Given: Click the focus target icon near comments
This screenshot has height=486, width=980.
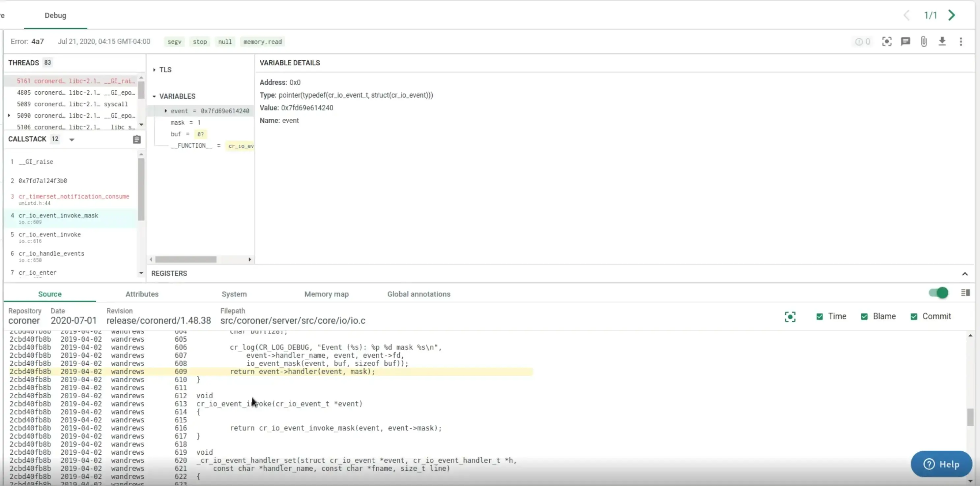Looking at the screenshot, I should pyautogui.click(x=886, y=42).
